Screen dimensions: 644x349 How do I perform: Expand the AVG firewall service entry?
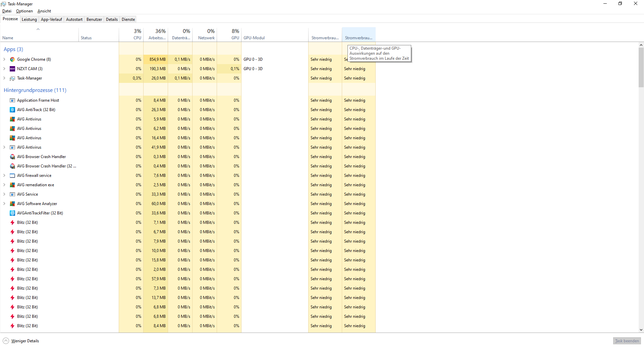[4, 176]
